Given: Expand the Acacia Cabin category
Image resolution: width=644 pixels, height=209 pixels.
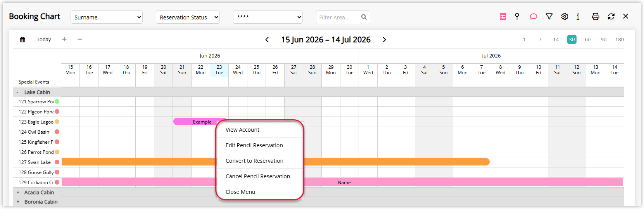Looking at the screenshot, I should pos(18,192).
